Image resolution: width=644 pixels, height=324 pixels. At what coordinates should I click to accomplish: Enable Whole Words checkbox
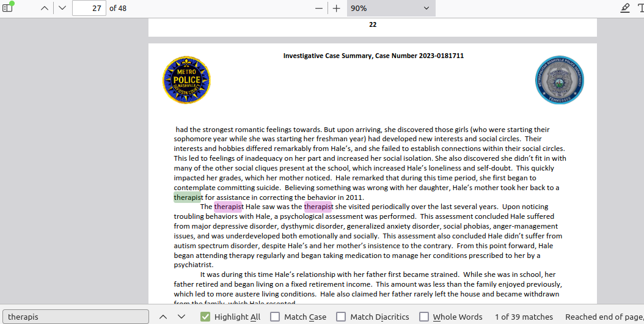coord(424,317)
